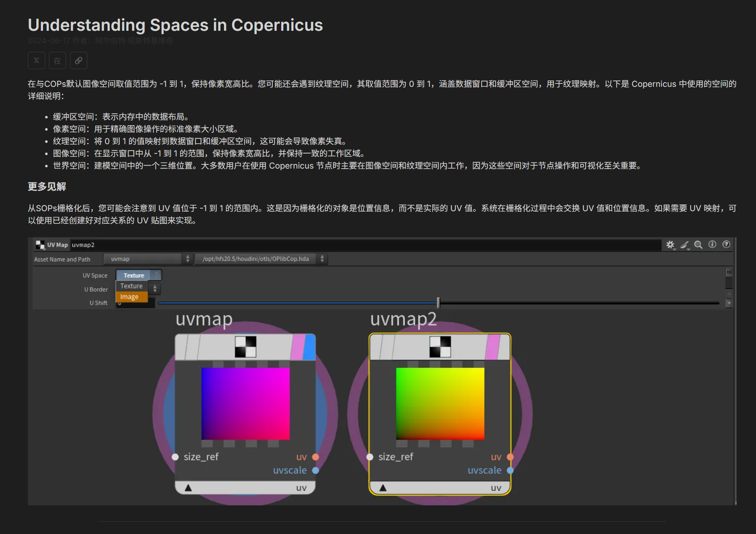Click the 世界空间 bullet item

[347, 166]
